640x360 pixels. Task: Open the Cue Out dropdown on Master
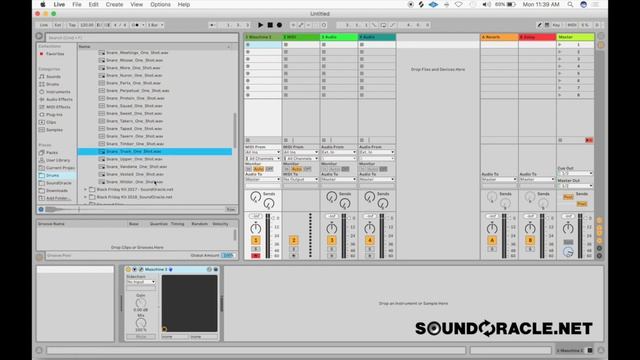tap(575, 173)
